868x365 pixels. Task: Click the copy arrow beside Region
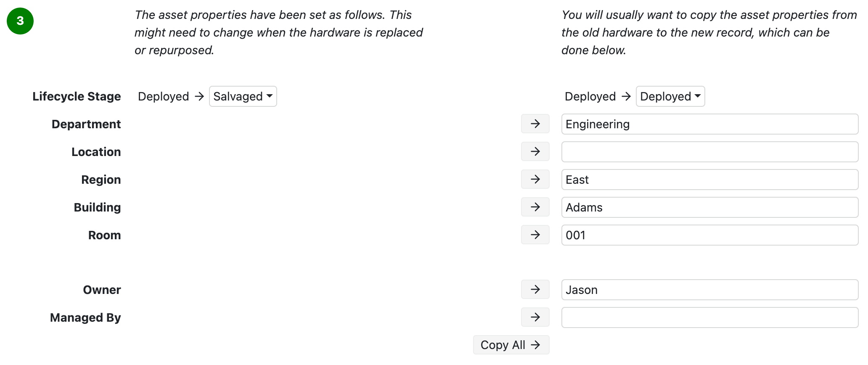pos(535,179)
